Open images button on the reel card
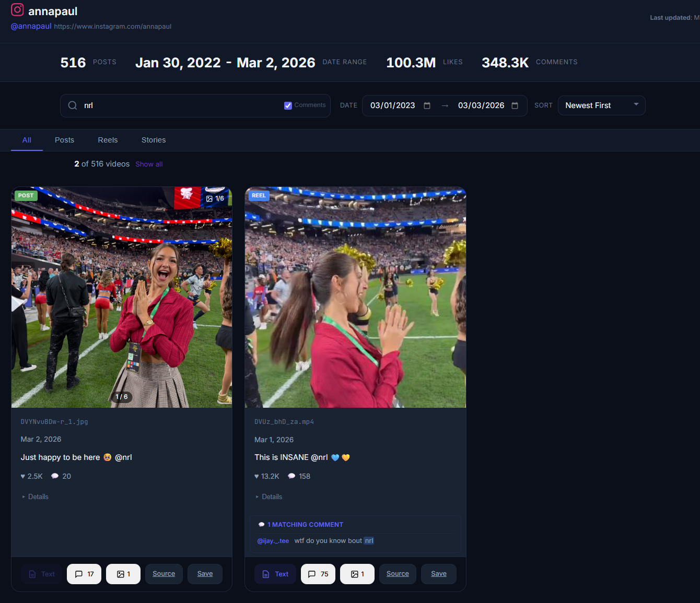The height and width of the screenshot is (603, 700). (x=357, y=574)
